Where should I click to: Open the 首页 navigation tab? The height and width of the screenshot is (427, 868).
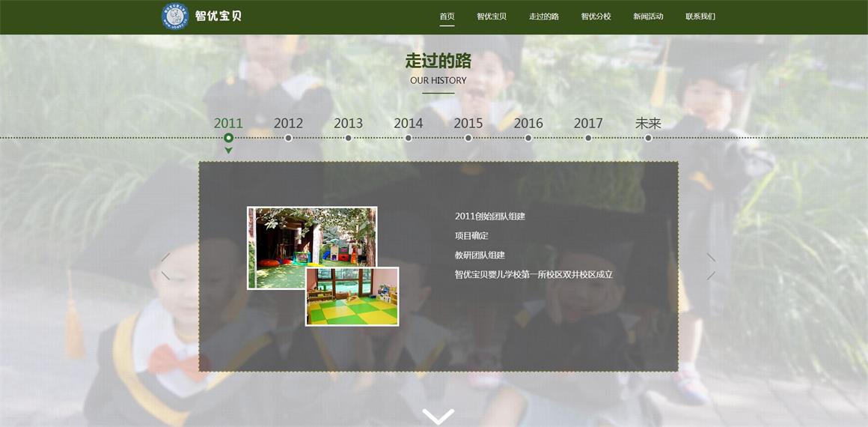point(447,16)
